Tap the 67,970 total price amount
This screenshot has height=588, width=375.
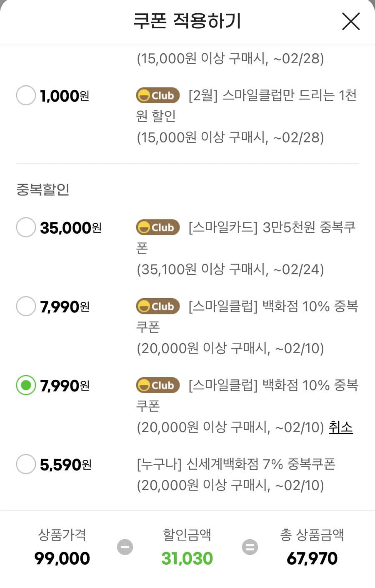pyautogui.click(x=312, y=558)
